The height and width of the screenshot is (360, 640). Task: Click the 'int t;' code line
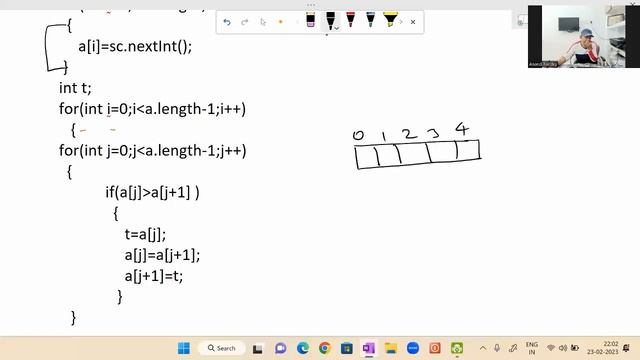(75, 88)
